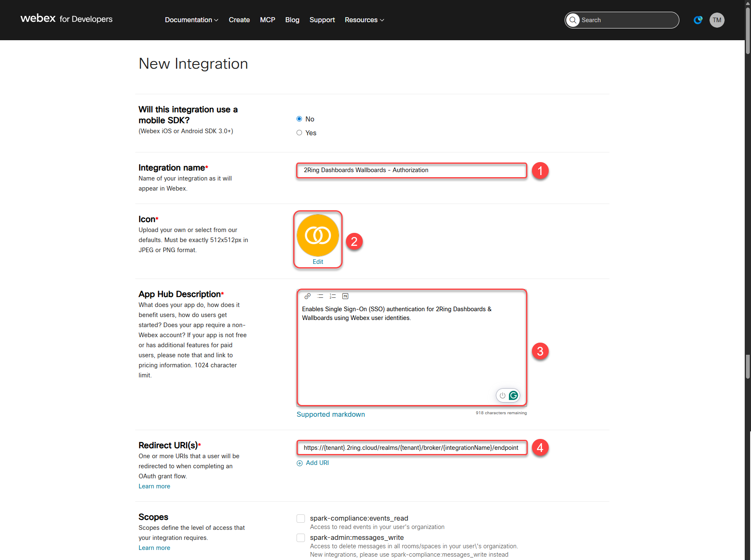The image size is (751, 560).
Task: Click the Grammarly power button
Action: pos(502,395)
